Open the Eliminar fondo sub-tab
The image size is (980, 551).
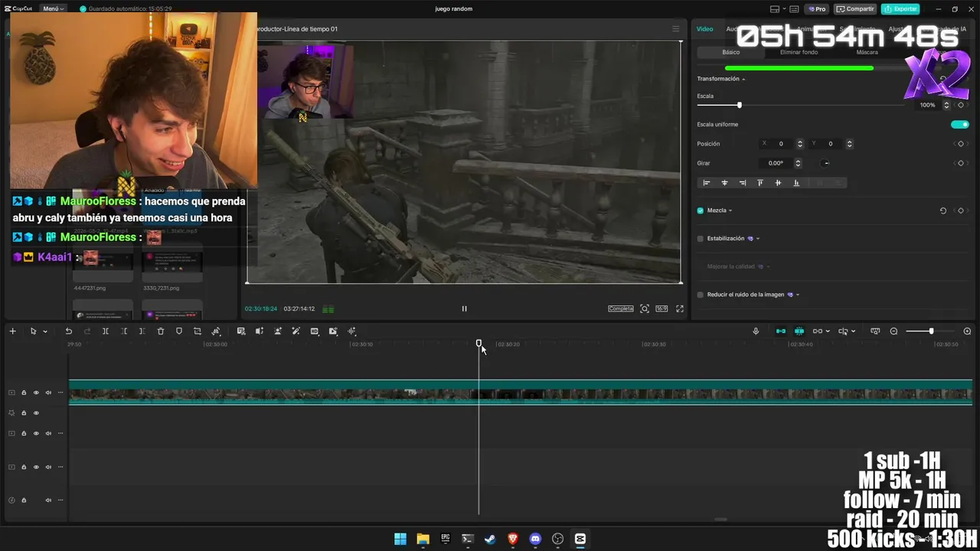(x=799, y=52)
